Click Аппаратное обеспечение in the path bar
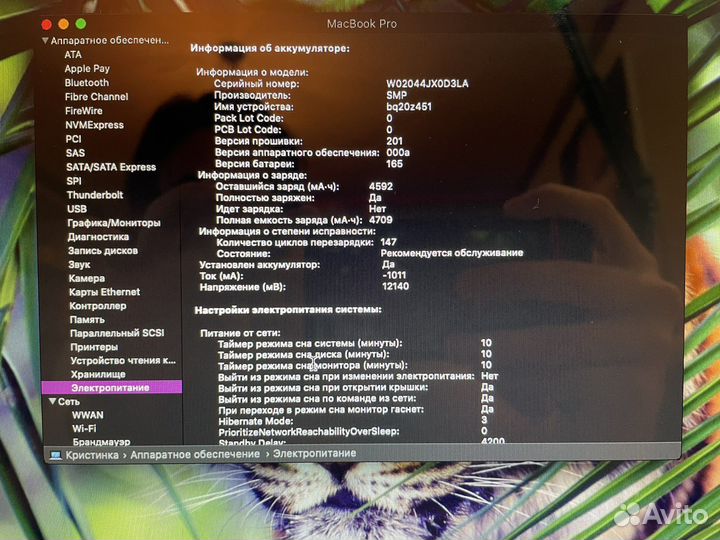 click(x=195, y=454)
